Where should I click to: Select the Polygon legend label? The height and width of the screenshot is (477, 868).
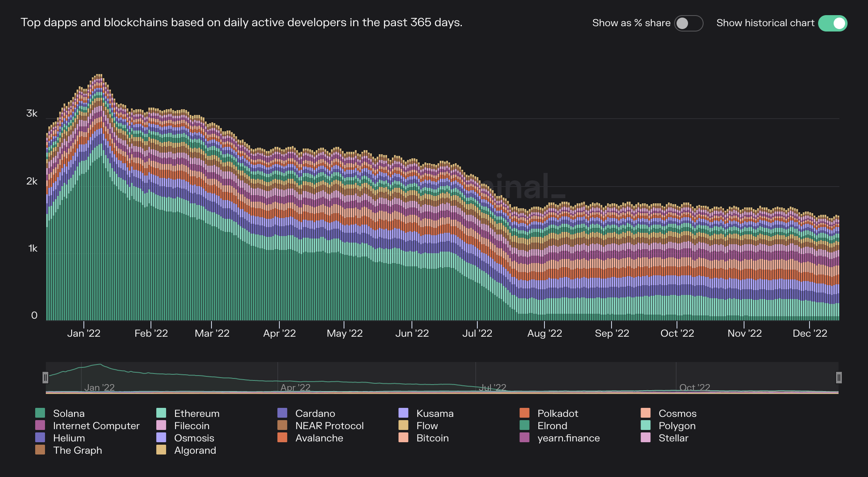677,426
